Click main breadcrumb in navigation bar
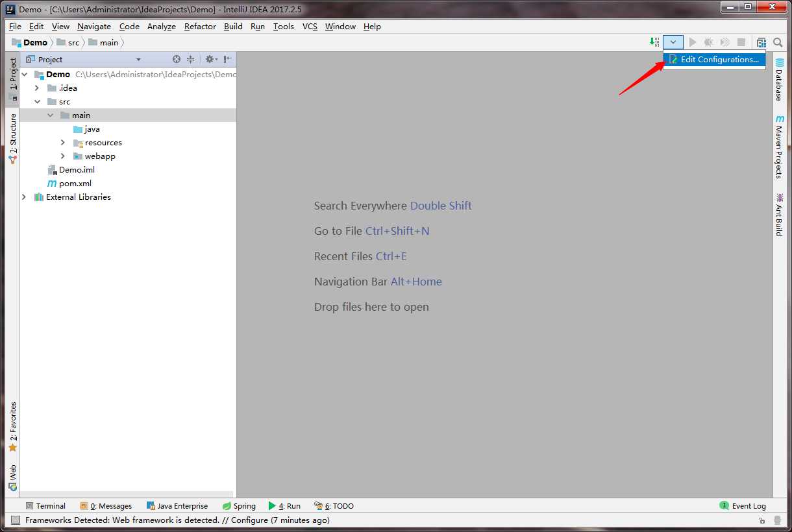792x532 pixels. click(x=103, y=42)
